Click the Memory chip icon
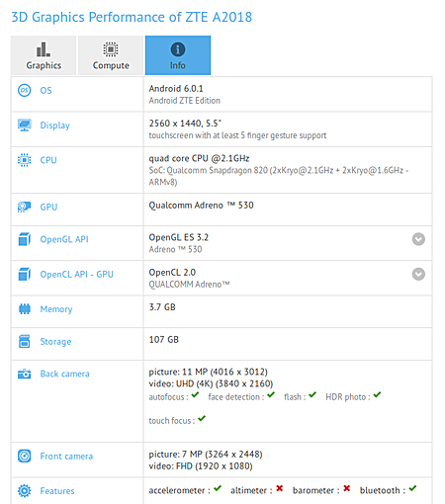Image resolution: width=445 pixels, height=504 pixels. (25, 309)
